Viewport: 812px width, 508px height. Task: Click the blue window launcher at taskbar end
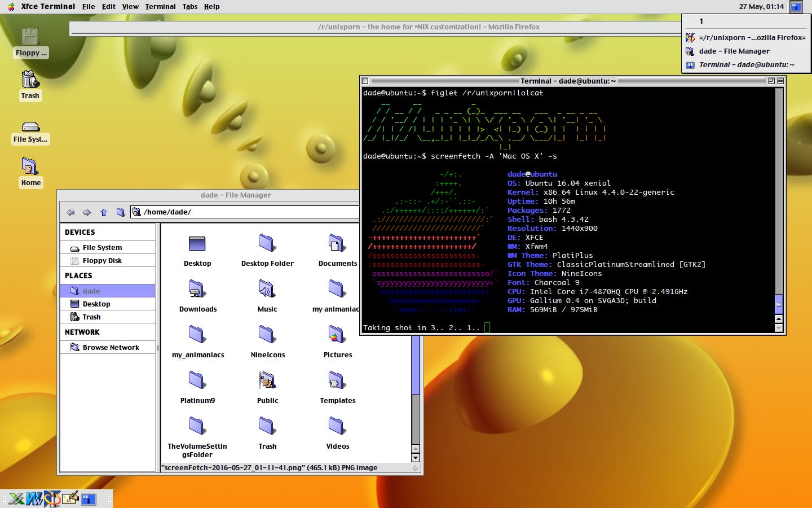89,499
